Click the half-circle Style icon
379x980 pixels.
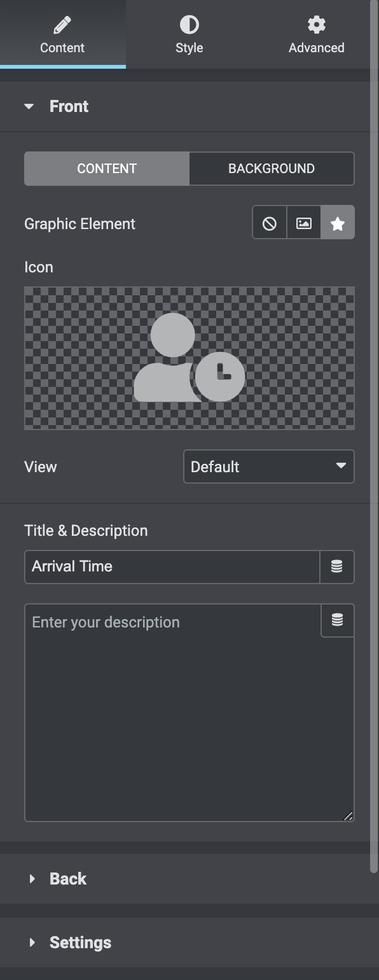[x=189, y=25]
